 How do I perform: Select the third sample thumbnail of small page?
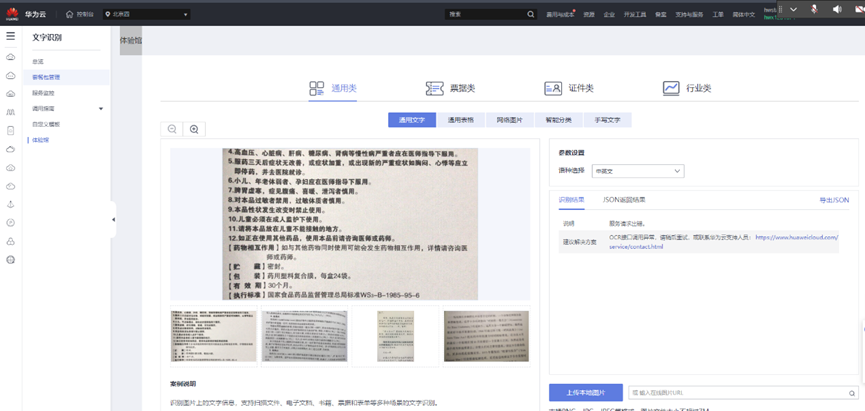click(396, 336)
